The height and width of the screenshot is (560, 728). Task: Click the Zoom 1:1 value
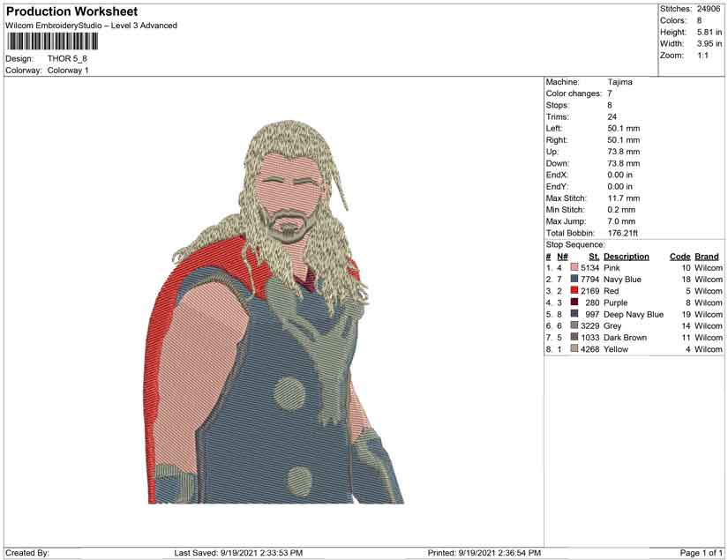pyautogui.click(x=703, y=55)
